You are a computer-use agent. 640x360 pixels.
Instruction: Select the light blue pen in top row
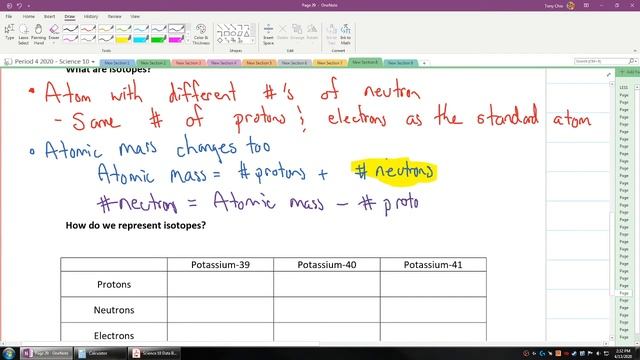click(x=141, y=29)
